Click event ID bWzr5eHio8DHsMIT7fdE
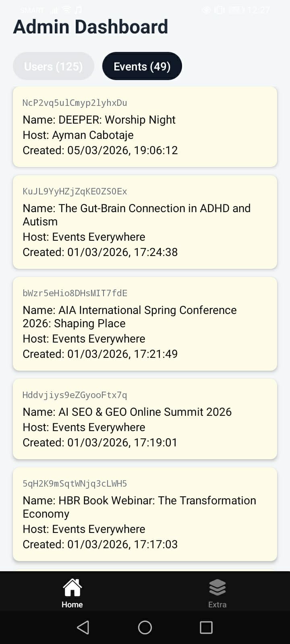The image size is (290, 644). tap(75, 293)
